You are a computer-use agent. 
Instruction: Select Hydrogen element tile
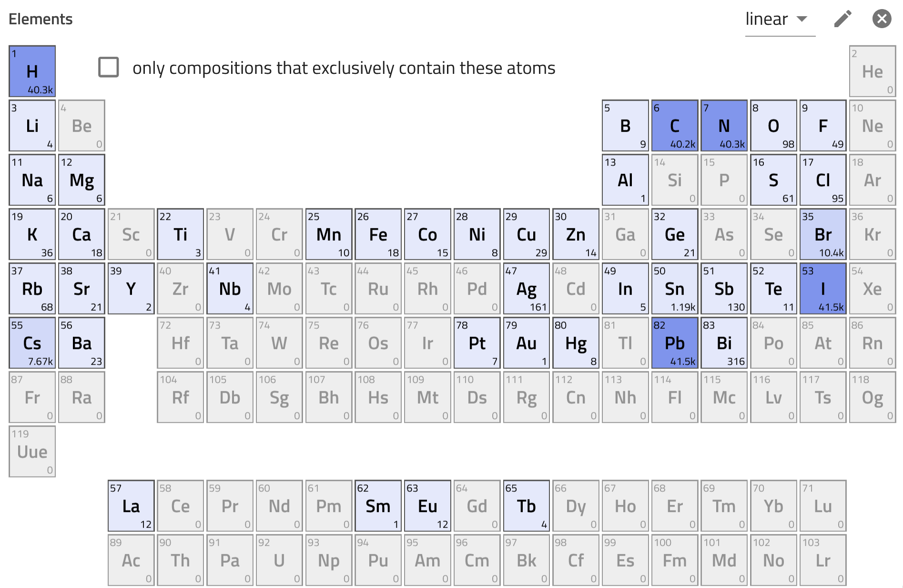coord(32,71)
